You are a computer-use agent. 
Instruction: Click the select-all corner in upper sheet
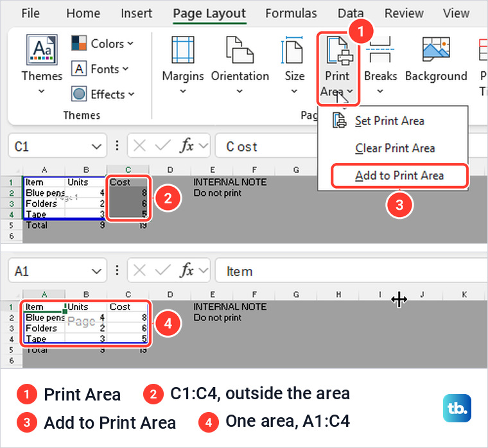pos(12,170)
